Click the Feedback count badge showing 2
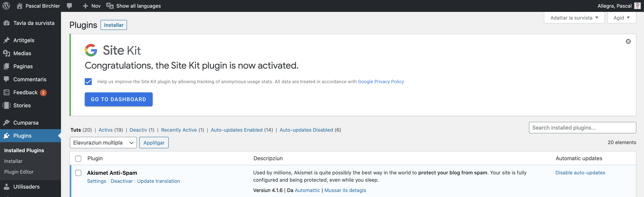This screenshot has height=197, width=644. pyautogui.click(x=43, y=93)
